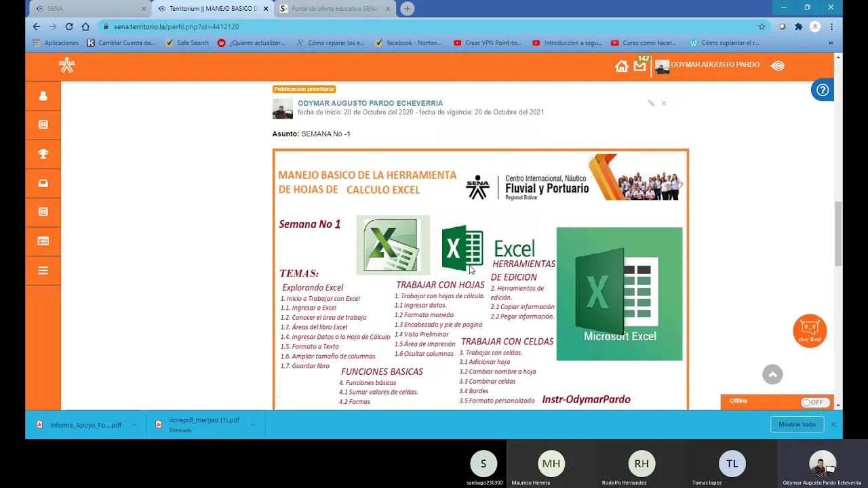Open sidebar icon below inbox tray
868x488 pixels.
(x=43, y=212)
